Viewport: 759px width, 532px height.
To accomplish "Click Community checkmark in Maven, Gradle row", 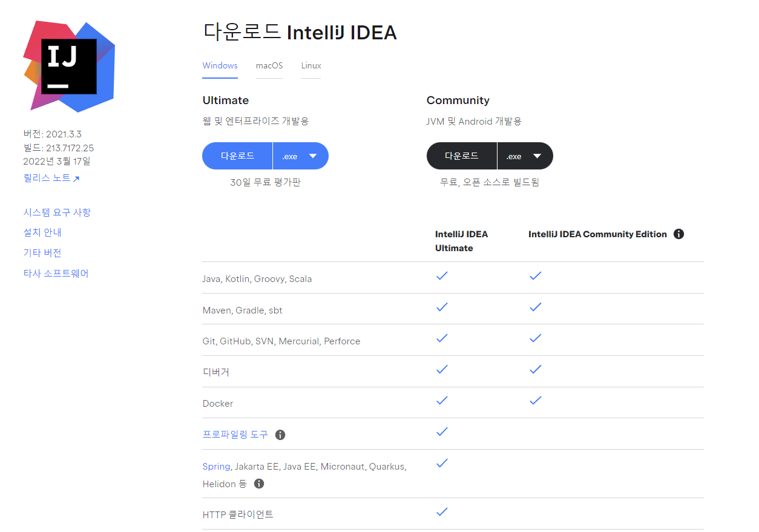I will (x=535, y=307).
